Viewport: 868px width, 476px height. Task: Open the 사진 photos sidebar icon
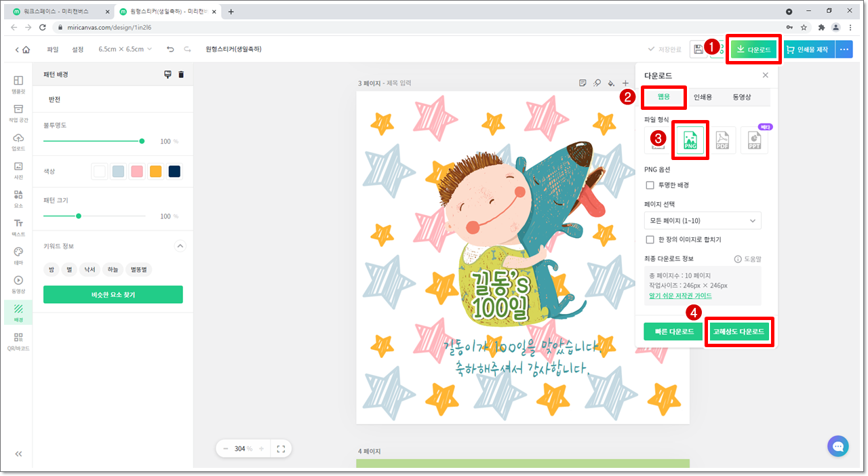[18, 170]
